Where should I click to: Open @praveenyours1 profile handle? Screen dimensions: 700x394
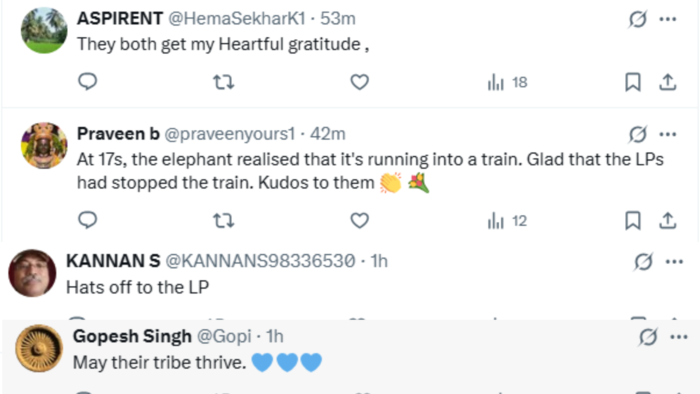pyautogui.click(x=230, y=134)
